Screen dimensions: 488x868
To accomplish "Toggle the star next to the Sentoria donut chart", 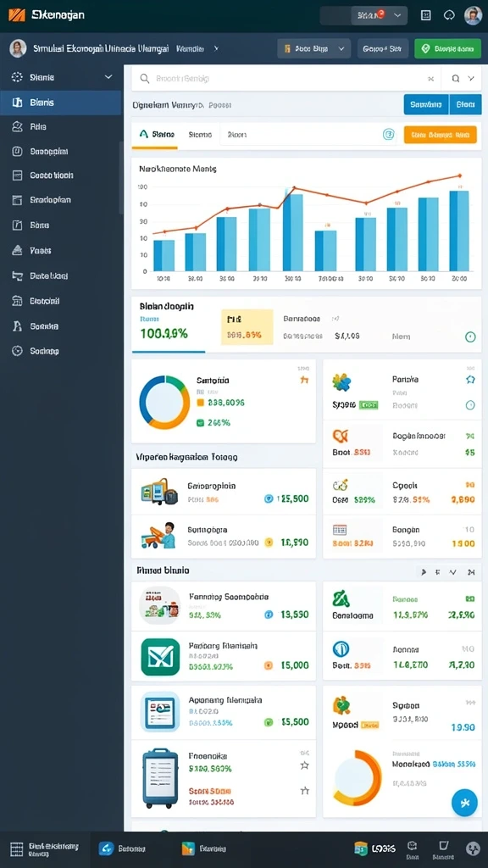I will tap(304, 380).
